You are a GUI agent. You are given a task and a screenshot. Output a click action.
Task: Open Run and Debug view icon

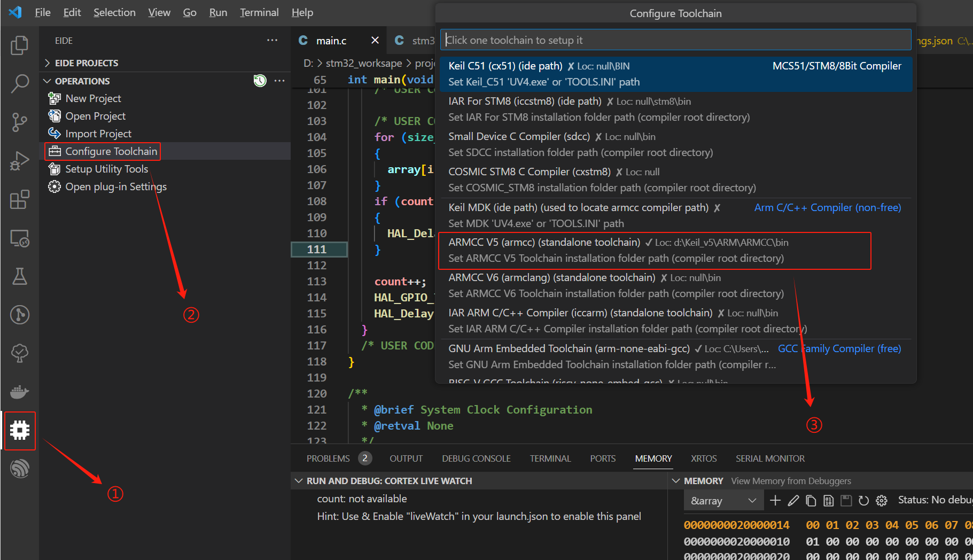tap(20, 161)
